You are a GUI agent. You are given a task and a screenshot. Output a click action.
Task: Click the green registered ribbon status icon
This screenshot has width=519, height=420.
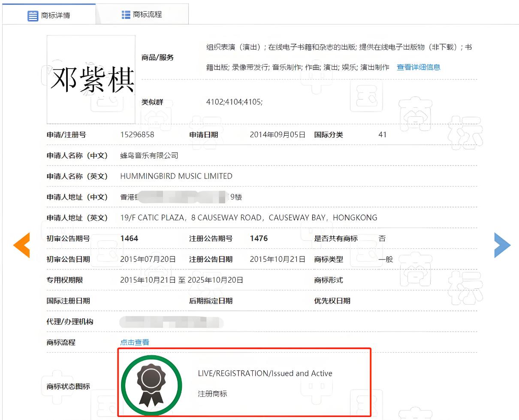[x=151, y=386]
